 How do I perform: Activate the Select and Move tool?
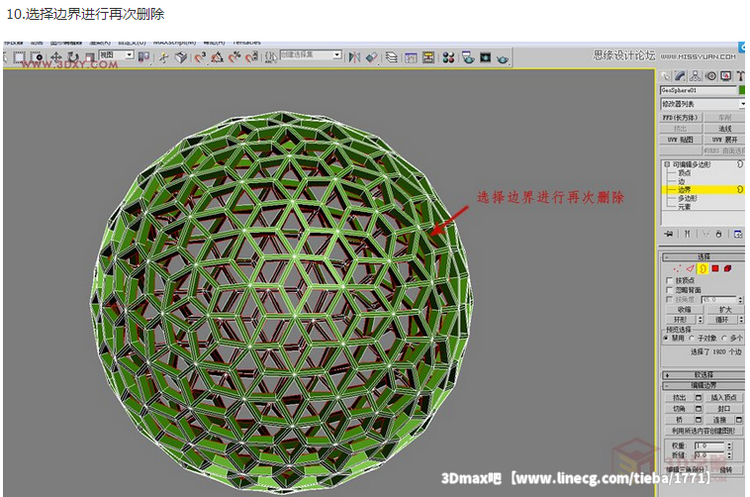click(x=56, y=57)
